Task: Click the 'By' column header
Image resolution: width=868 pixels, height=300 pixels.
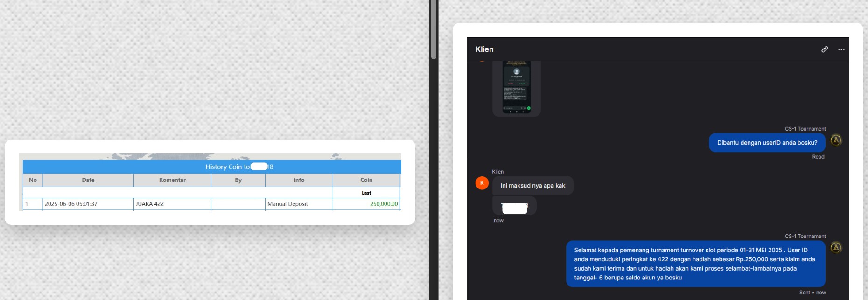Action: tap(238, 180)
